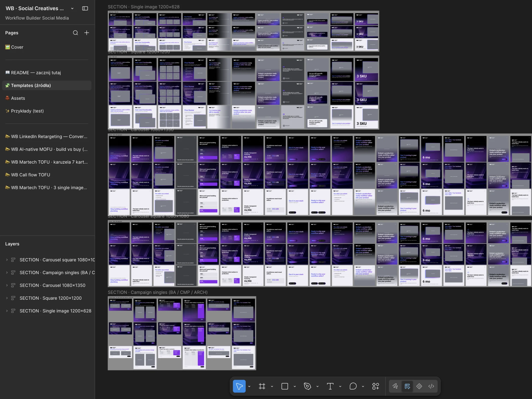Open the component/plugin diamond icon

pyautogui.click(x=419, y=386)
